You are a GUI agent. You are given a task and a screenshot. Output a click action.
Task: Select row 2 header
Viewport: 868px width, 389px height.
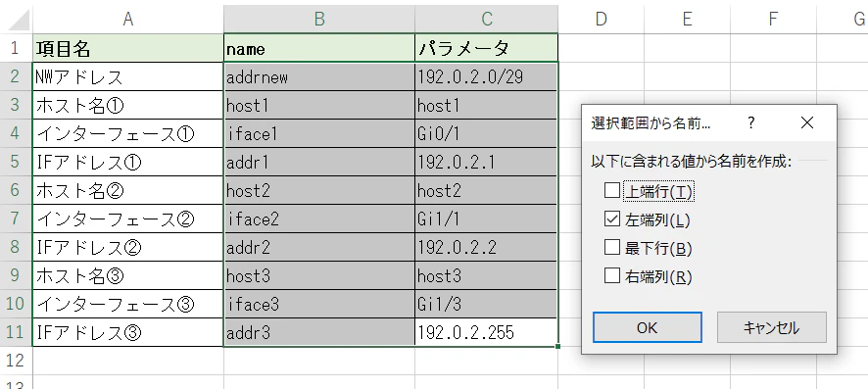[x=16, y=76]
